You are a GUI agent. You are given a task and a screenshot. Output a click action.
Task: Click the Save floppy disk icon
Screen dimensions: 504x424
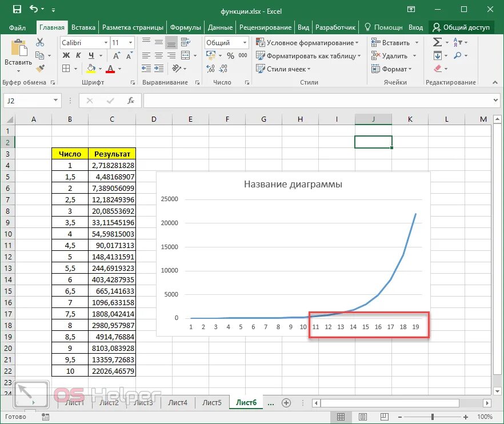pos(17,9)
